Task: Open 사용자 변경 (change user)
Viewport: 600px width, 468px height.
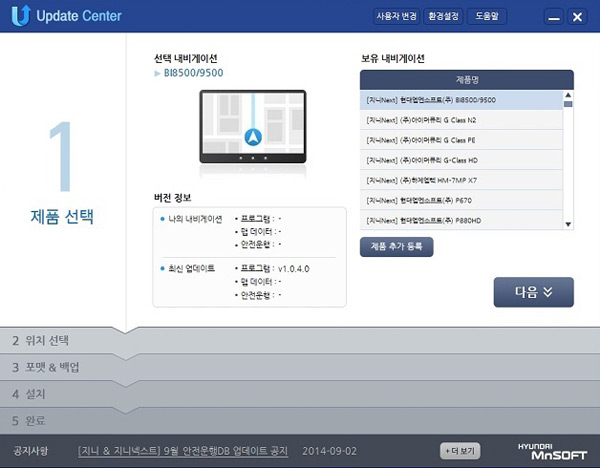Action: (396, 16)
